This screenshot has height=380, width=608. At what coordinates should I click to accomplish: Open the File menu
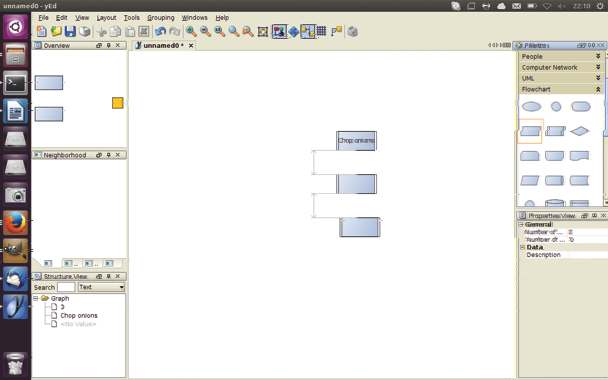pyautogui.click(x=43, y=17)
